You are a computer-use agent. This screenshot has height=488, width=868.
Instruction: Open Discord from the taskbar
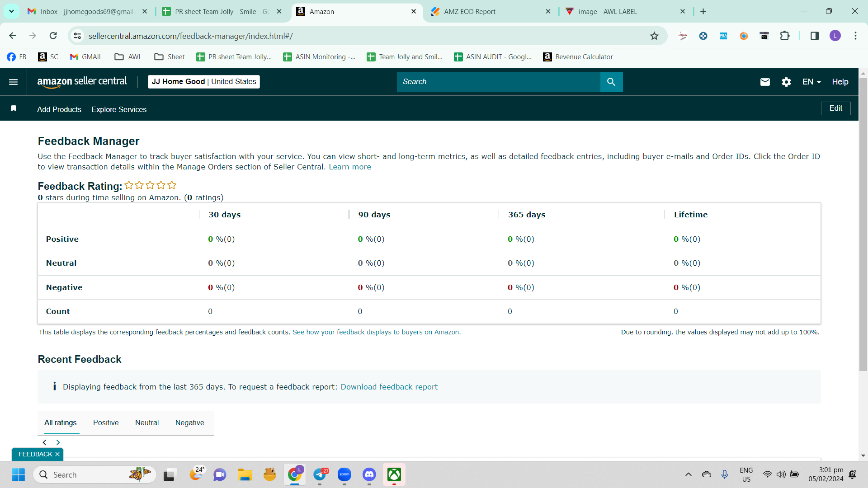369,474
